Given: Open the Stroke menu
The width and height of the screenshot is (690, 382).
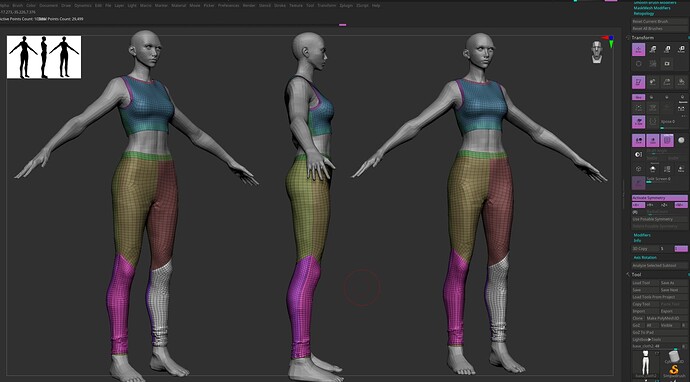Looking at the screenshot, I should coord(279,5).
